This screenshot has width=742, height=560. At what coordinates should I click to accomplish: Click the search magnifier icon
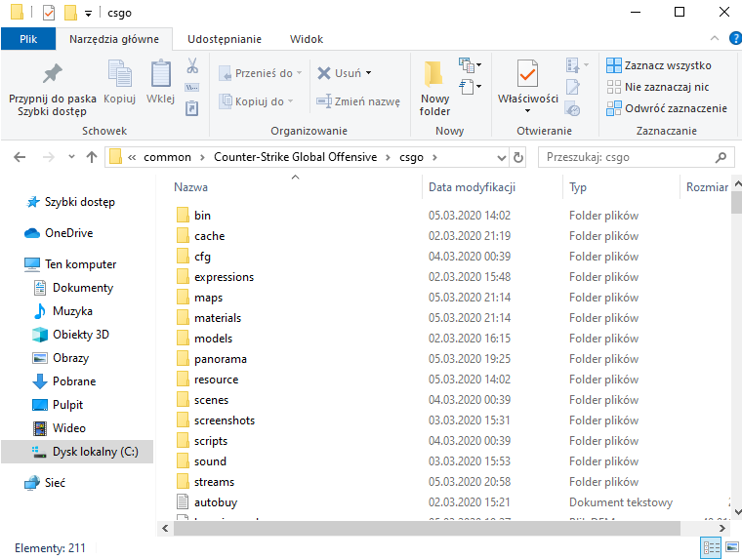point(721,157)
